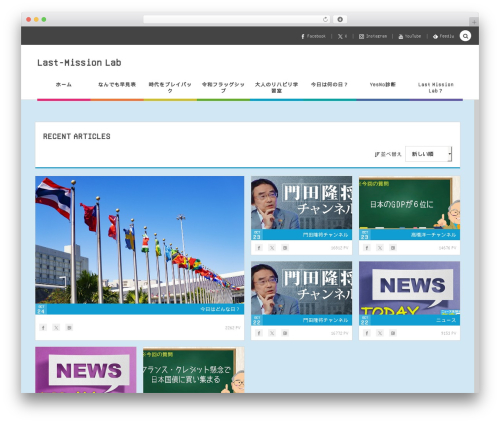Go to the ホーム menu item
Image resolution: width=500 pixels, height=423 pixels.
tap(64, 85)
